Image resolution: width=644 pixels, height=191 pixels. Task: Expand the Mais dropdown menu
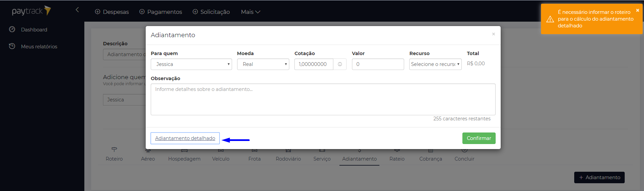pyautogui.click(x=250, y=12)
